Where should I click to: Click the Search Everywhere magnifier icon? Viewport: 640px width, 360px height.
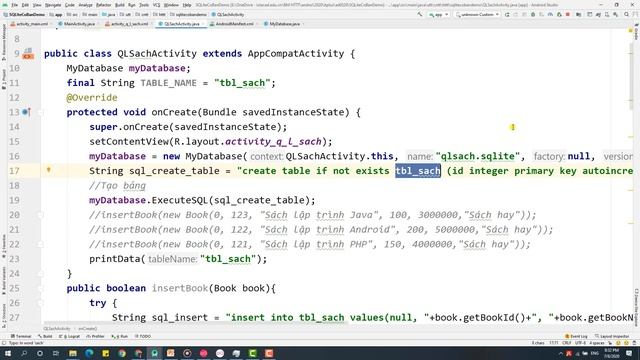[x=627, y=14]
